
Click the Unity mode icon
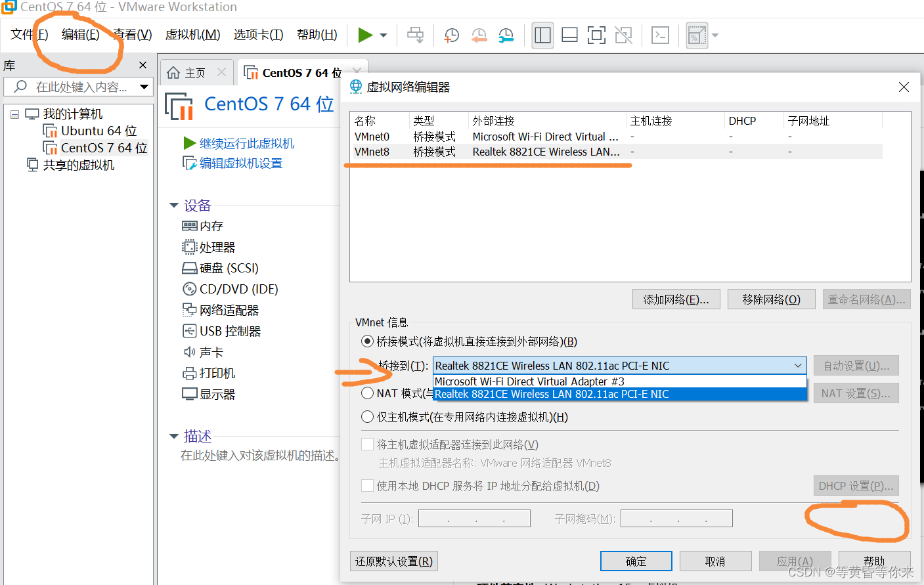click(x=623, y=35)
